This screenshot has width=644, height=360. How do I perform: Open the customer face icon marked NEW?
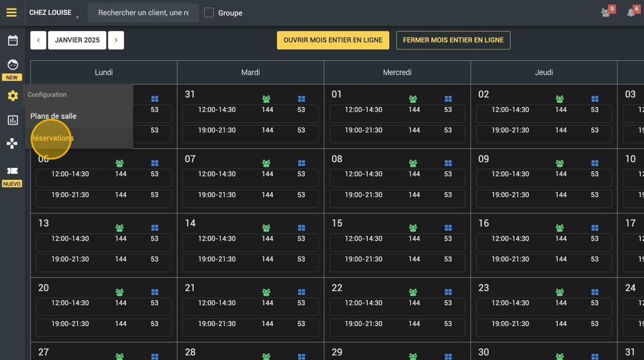(x=13, y=65)
